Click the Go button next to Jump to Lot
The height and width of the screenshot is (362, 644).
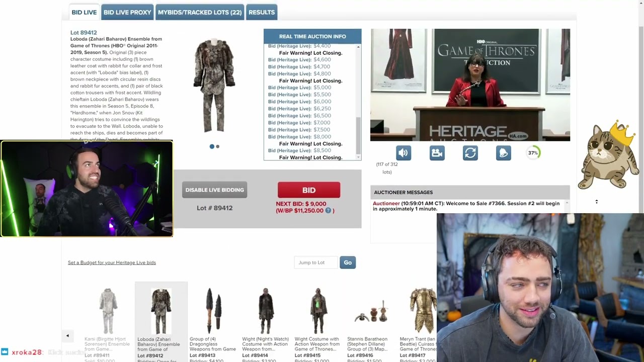coord(348,262)
